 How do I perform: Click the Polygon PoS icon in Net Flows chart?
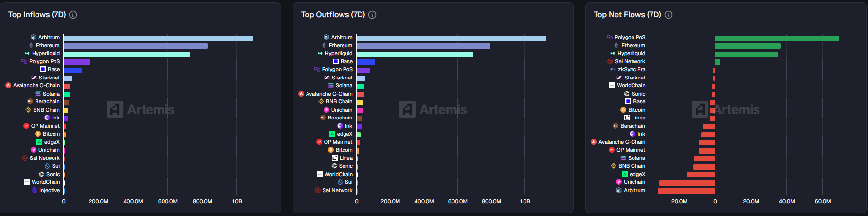point(610,37)
